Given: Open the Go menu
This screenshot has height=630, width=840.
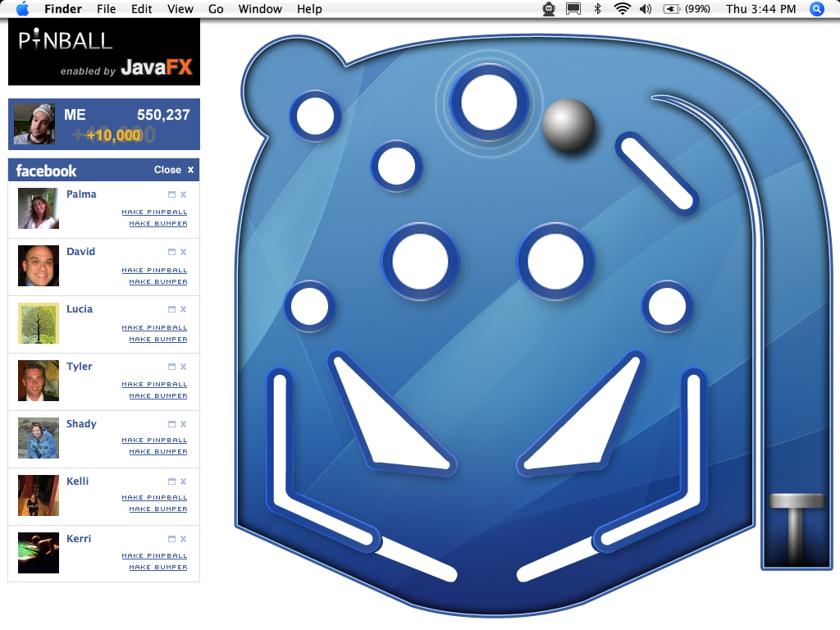Looking at the screenshot, I should tap(216, 9).
